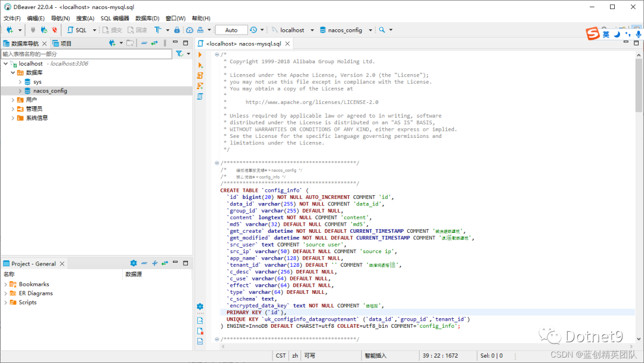Switch to the 项目 tab

pos(63,44)
